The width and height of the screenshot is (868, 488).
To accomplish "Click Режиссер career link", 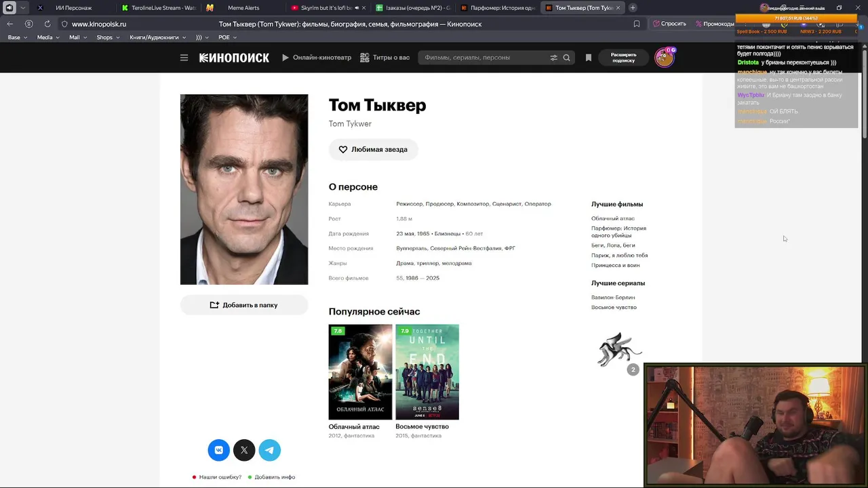I will pyautogui.click(x=409, y=204).
